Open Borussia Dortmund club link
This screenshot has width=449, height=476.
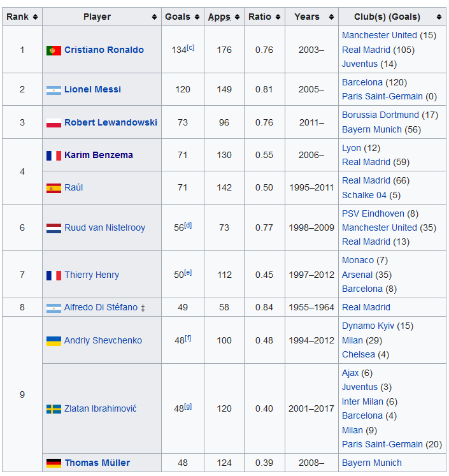[380, 115]
